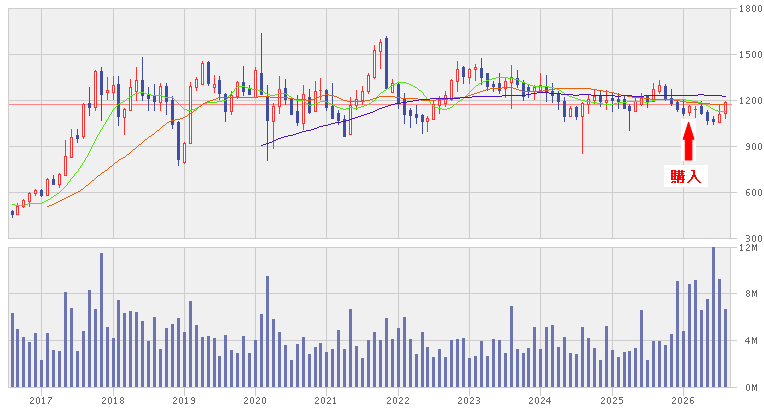Select the 1800 price axis label
This screenshot has width=764, height=410.
[750, 9]
